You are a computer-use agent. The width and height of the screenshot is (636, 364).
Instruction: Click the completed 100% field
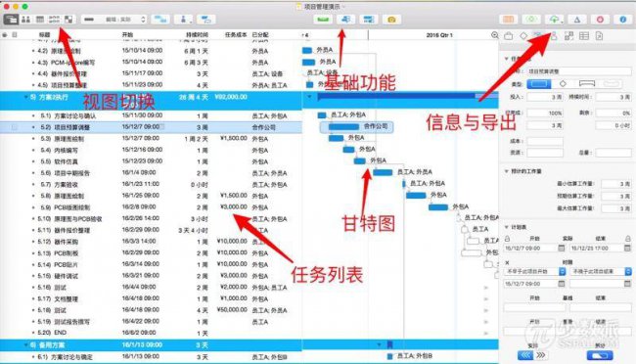(545, 114)
